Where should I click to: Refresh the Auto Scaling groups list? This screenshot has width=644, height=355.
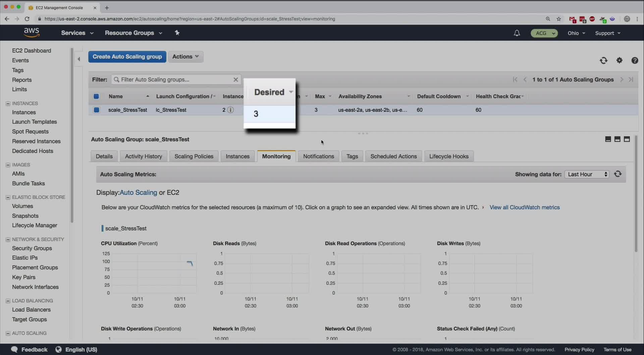click(x=603, y=60)
